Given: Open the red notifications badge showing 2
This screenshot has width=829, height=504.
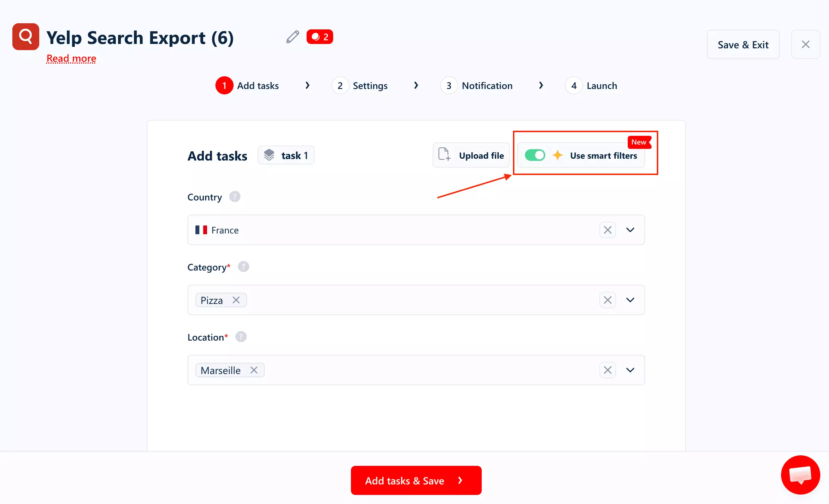Looking at the screenshot, I should [x=320, y=37].
